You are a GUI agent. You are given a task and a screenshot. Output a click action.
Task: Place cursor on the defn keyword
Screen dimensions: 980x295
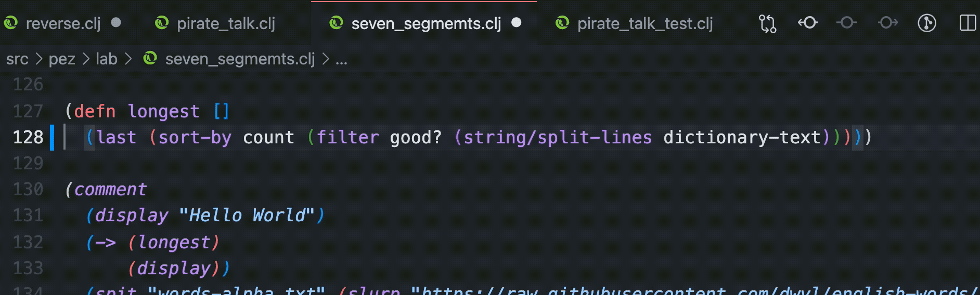click(95, 111)
